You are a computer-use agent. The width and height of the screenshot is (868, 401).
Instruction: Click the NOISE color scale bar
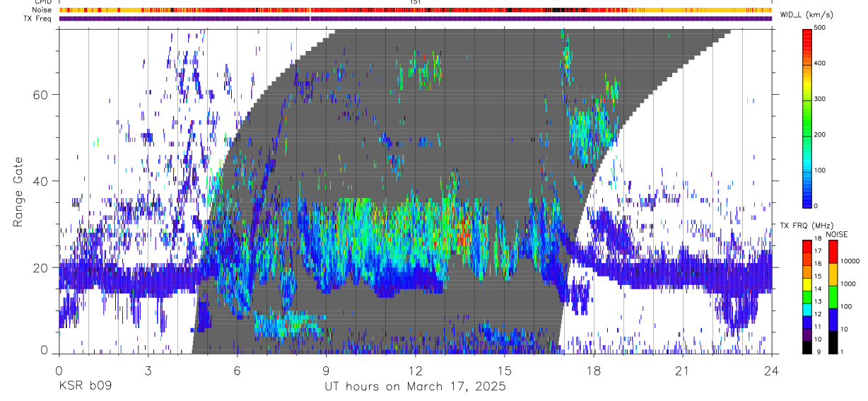[833, 297]
